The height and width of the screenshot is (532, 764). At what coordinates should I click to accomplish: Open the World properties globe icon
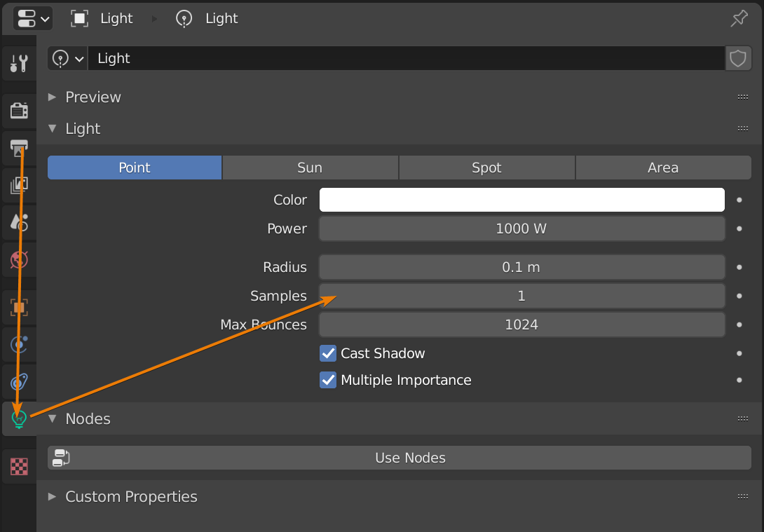coord(19,259)
